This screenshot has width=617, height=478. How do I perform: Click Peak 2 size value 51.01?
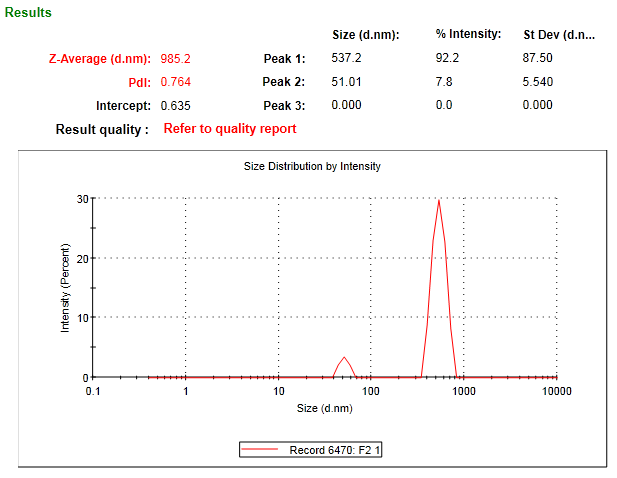(346, 82)
